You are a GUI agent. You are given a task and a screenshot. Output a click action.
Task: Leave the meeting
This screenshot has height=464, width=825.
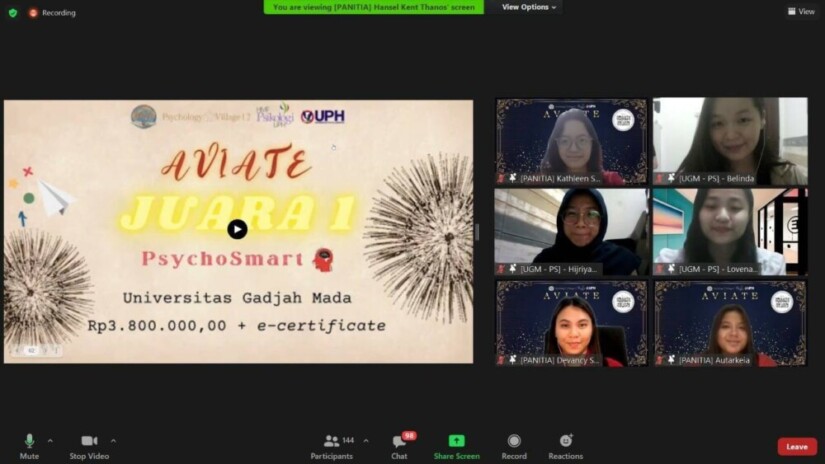click(797, 447)
